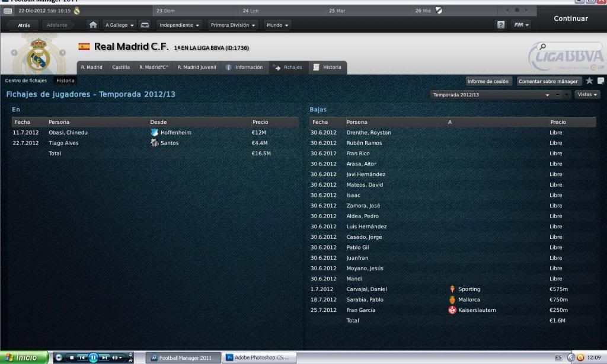Click the Hoffenheim club badge

(x=155, y=132)
